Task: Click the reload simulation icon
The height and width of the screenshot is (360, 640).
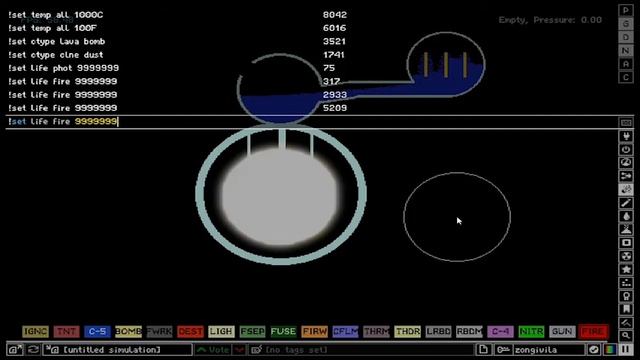Action: pyautogui.click(x=33, y=350)
